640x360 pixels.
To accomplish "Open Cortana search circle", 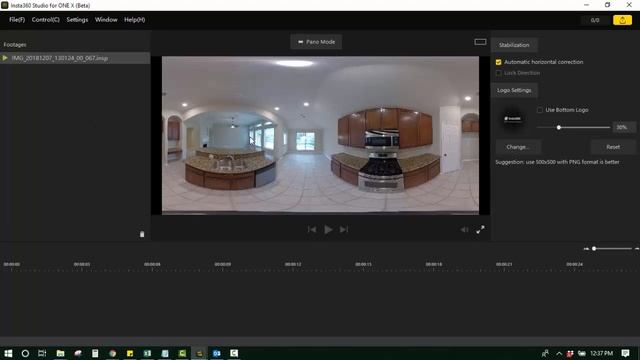I will tap(25, 353).
